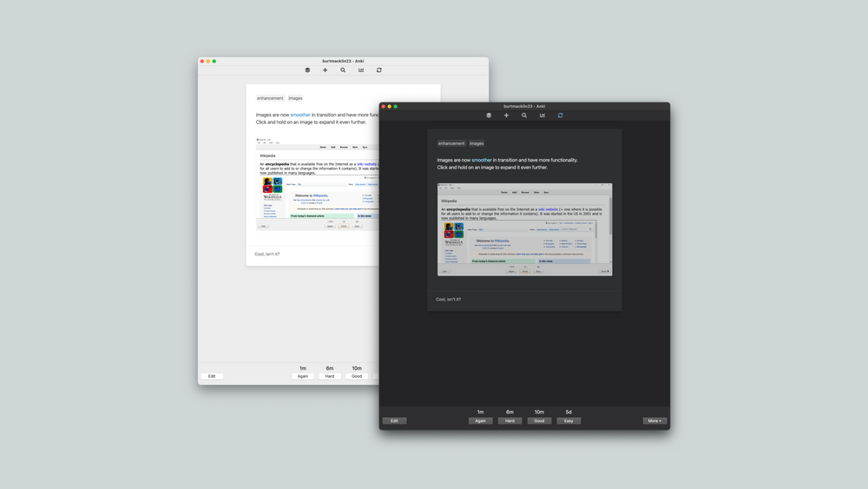The image size is (868, 489).
Task: Click Add plus icon in light window
Action: pos(325,70)
